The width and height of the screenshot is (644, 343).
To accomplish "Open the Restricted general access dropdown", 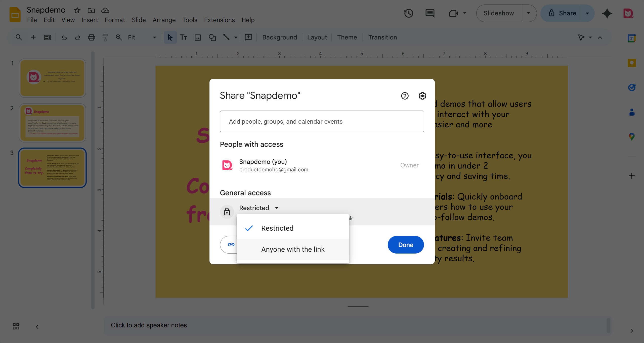I will point(259,208).
